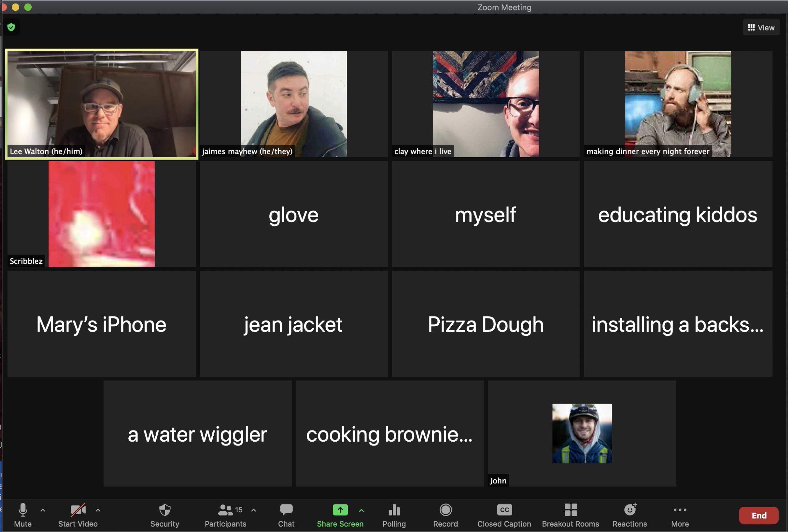Click the red End meeting button
788x532 pixels.
(x=759, y=516)
